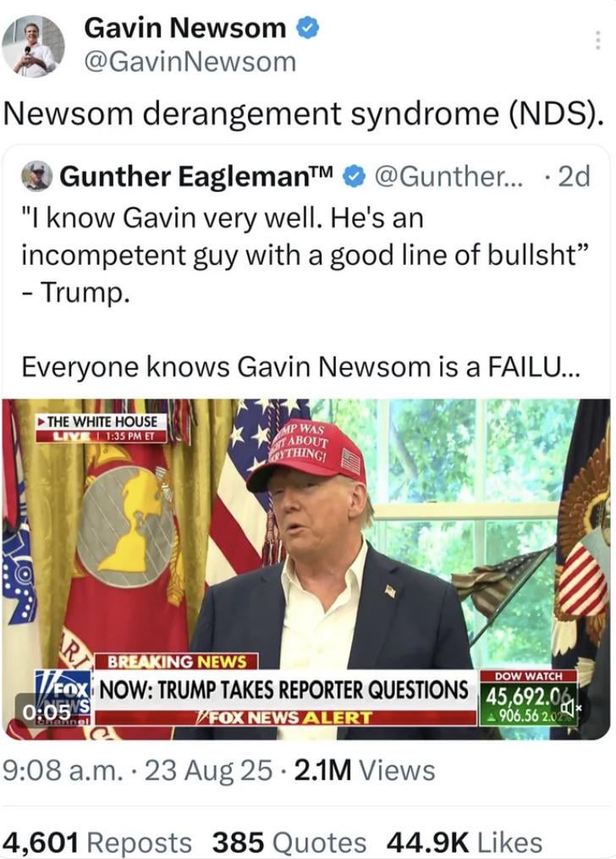Play the Fox News video clip

click(x=306, y=570)
